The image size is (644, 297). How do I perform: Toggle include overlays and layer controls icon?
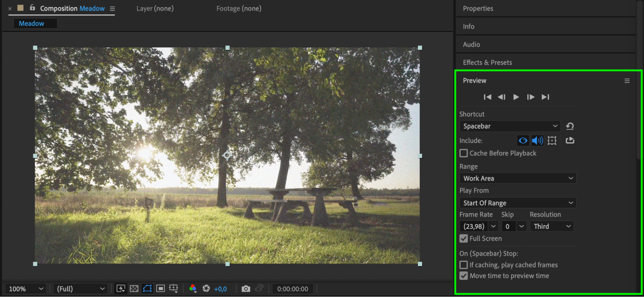(x=552, y=141)
